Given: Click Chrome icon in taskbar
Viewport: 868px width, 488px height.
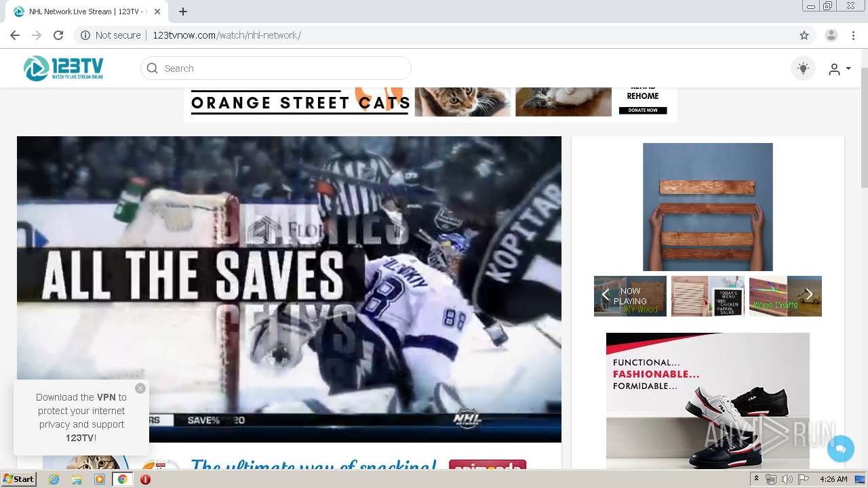Looking at the screenshot, I should [x=122, y=479].
